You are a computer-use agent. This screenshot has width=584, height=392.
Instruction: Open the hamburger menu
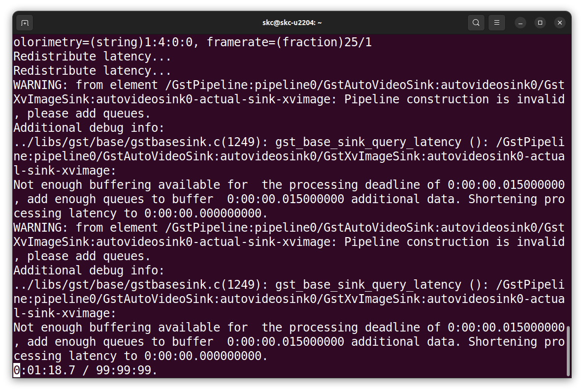click(x=497, y=23)
